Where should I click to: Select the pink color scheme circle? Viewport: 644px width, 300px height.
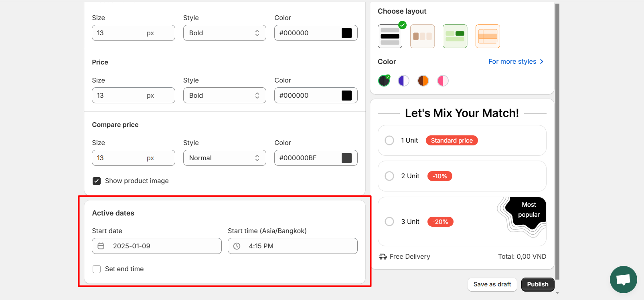(x=443, y=81)
